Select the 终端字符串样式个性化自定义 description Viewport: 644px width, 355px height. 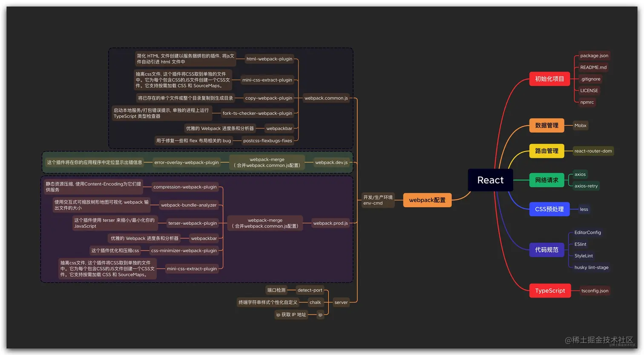(x=268, y=302)
